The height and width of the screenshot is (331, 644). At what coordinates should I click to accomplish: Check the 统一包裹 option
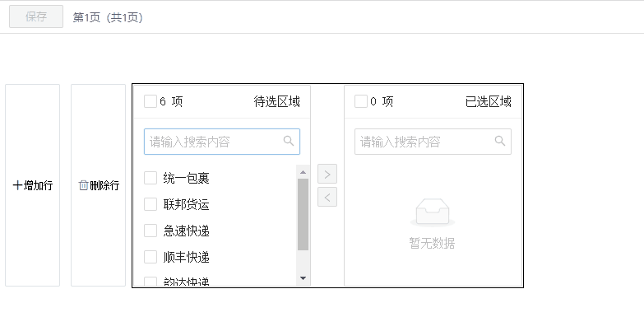click(151, 178)
